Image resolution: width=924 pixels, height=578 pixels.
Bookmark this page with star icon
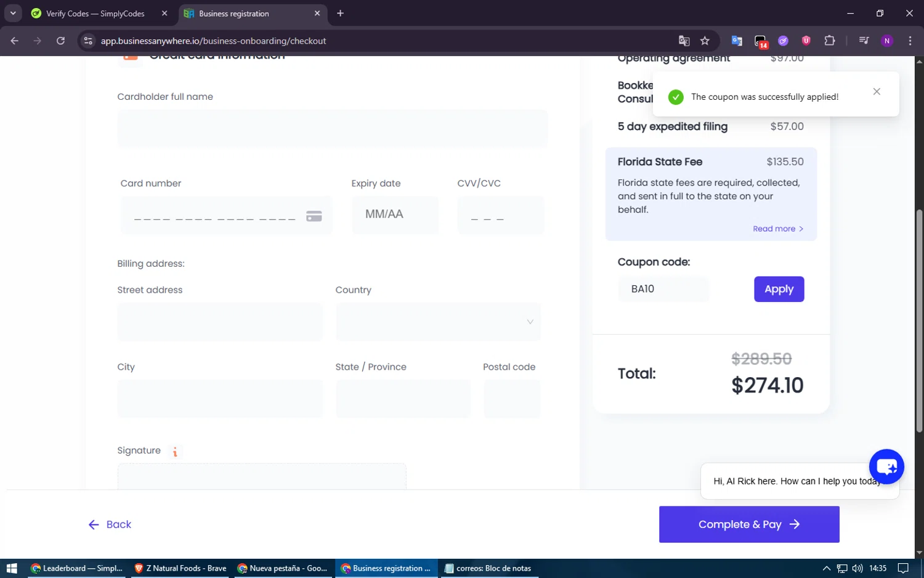coord(705,41)
